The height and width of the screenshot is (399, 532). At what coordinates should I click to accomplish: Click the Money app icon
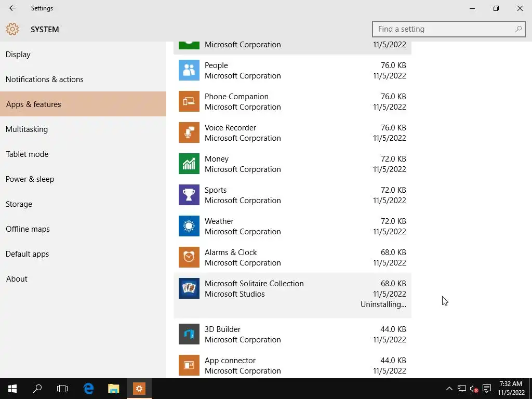click(189, 164)
